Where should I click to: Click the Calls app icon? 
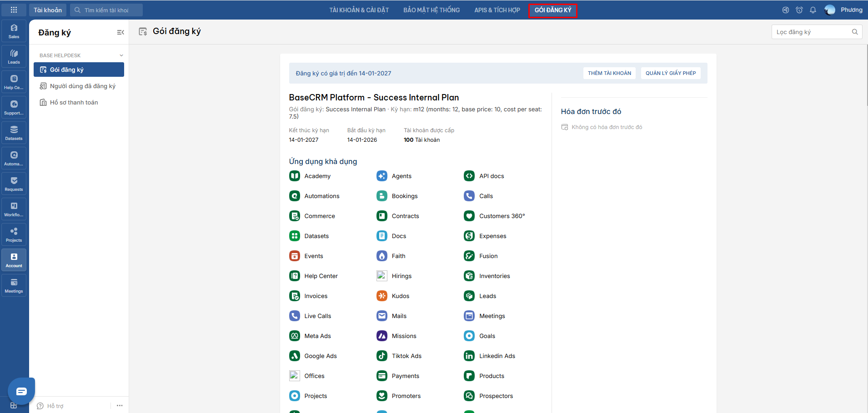tap(469, 196)
